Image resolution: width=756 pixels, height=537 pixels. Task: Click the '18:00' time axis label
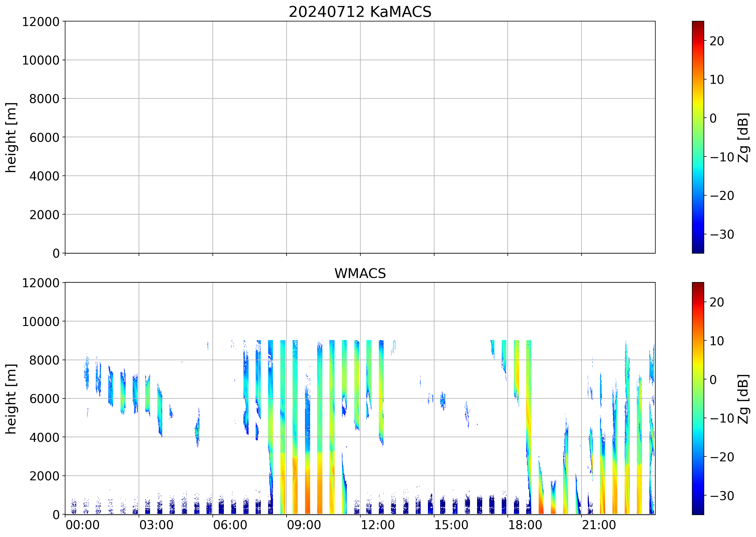pos(525,525)
